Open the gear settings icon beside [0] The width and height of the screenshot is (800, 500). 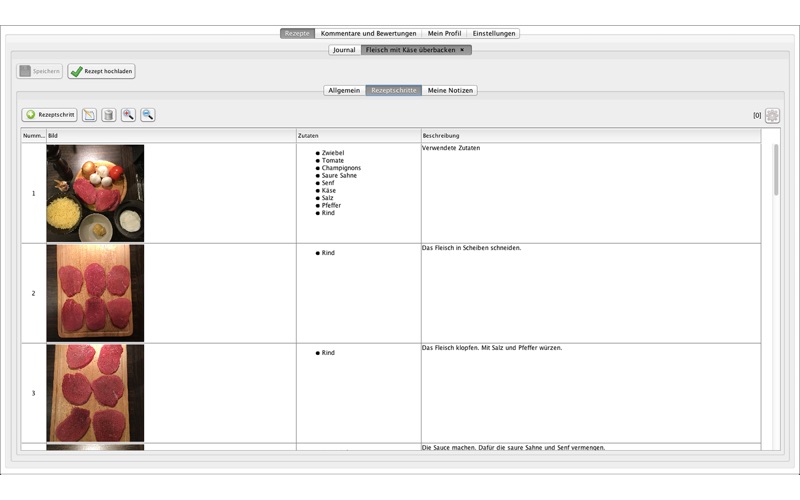pos(772,115)
